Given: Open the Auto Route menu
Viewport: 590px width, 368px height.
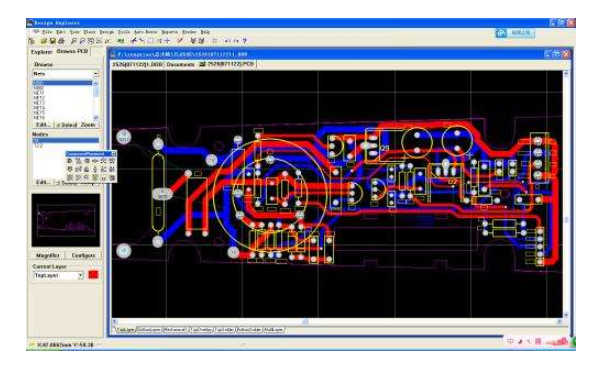Looking at the screenshot, I should pyautogui.click(x=146, y=32).
